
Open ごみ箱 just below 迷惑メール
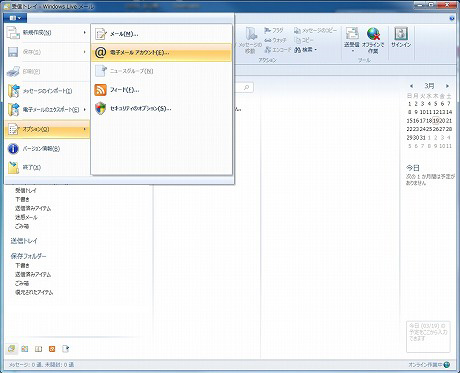(22, 226)
